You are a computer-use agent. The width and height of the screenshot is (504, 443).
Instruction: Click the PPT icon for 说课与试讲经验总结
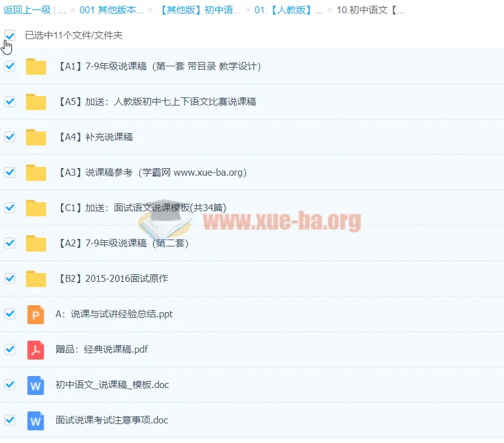coord(36,314)
